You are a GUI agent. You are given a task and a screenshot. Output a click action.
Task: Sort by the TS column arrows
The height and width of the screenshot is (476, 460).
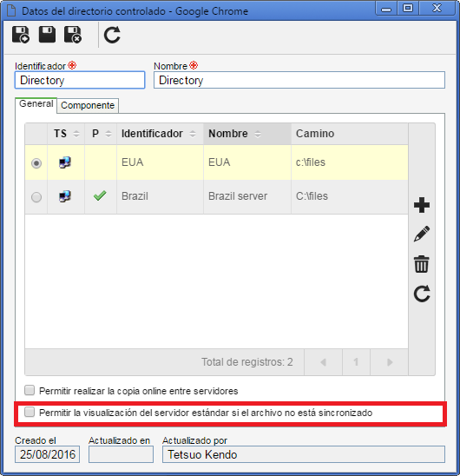[76, 134]
